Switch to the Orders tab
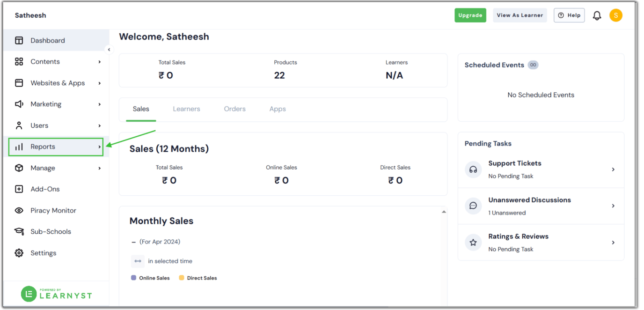644x310 pixels. [234, 109]
